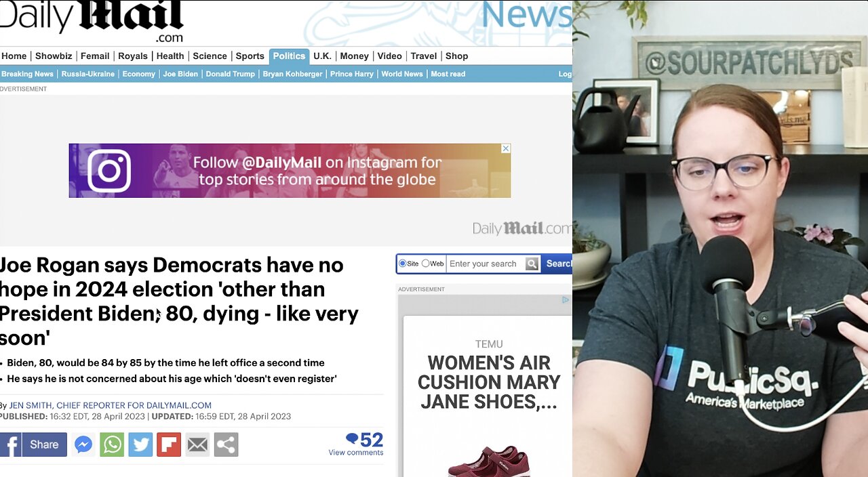Open the View comments link

tap(356, 453)
